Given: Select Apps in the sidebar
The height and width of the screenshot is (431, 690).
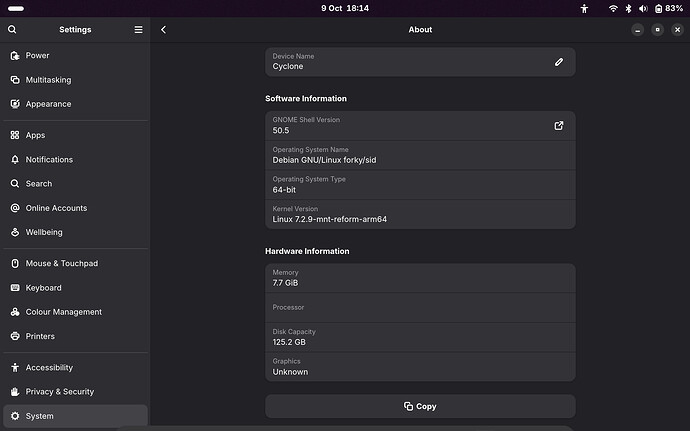Looking at the screenshot, I should [75, 135].
